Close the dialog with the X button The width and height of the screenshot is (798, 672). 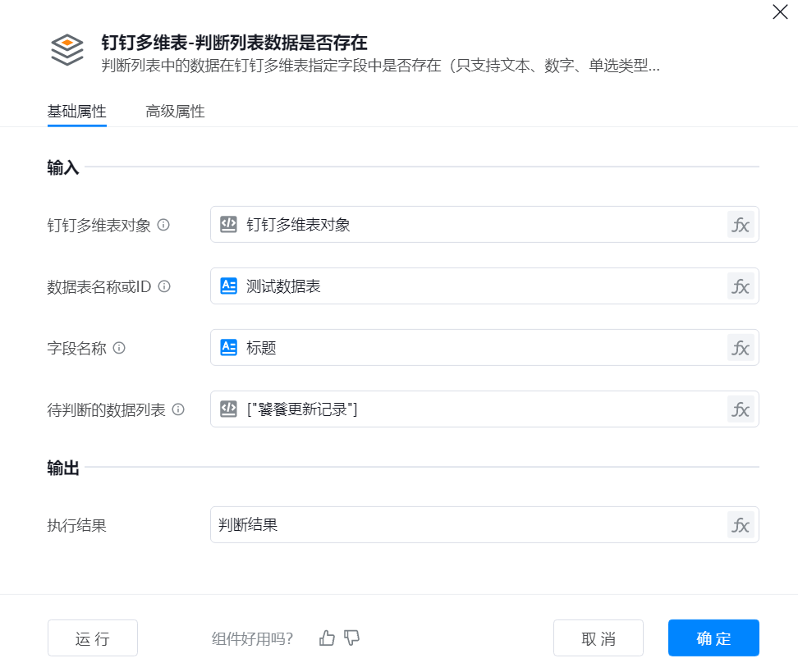[780, 11]
